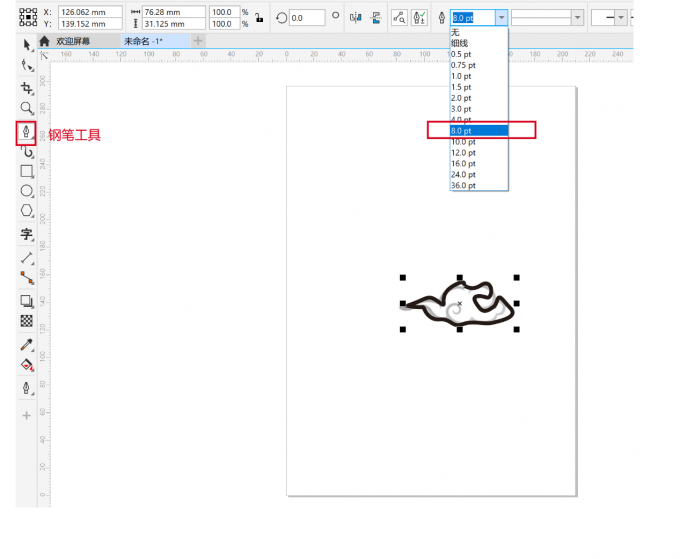Choose the Rectangle tool
The height and width of the screenshot is (559, 680).
coord(27,171)
